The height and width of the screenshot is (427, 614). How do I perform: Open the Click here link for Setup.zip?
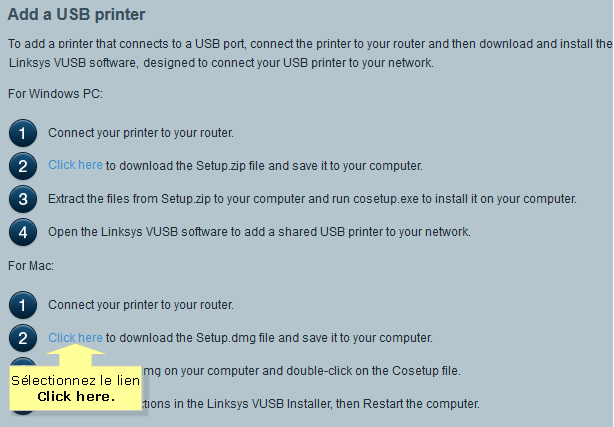click(75, 165)
